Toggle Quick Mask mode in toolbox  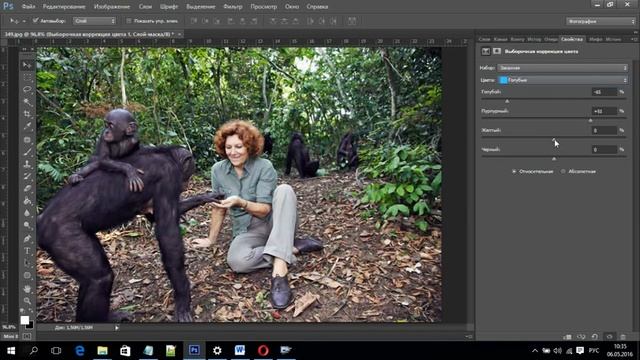click(x=27, y=336)
